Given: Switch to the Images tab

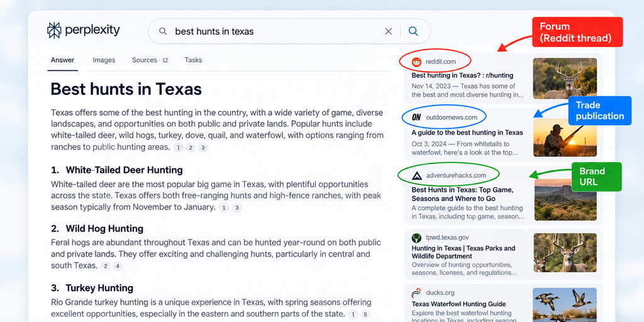Looking at the screenshot, I should pyautogui.click(x=104, y=60).
